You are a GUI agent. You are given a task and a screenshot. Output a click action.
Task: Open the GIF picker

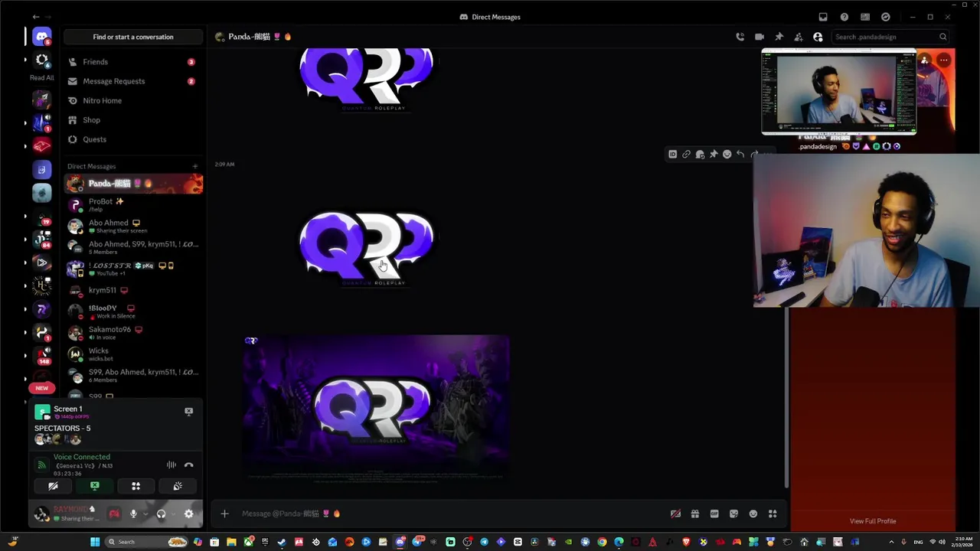(x=714, y=514)
